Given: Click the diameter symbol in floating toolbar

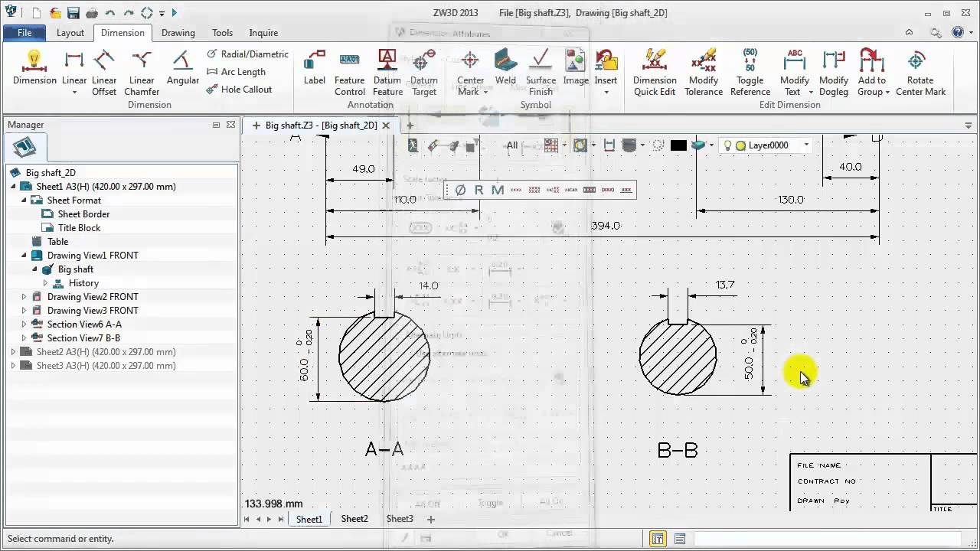Looking at the screenshot, I should click(x=460, y=190).
